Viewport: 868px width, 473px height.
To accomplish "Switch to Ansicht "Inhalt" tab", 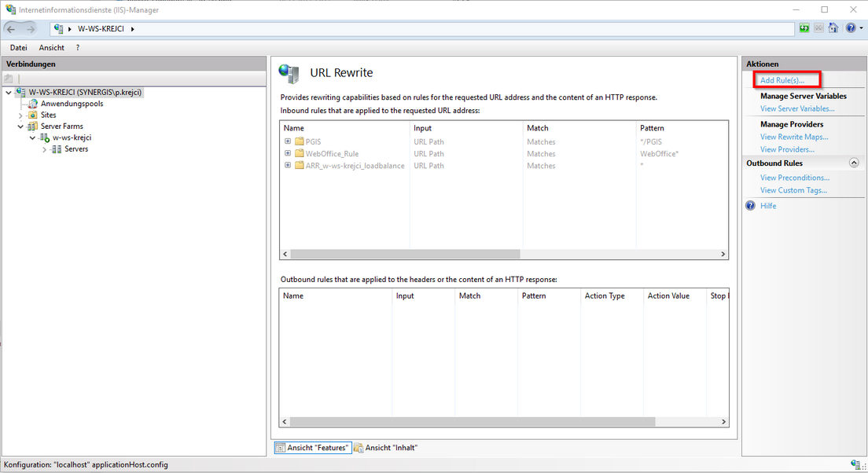I will coord(385,448).
